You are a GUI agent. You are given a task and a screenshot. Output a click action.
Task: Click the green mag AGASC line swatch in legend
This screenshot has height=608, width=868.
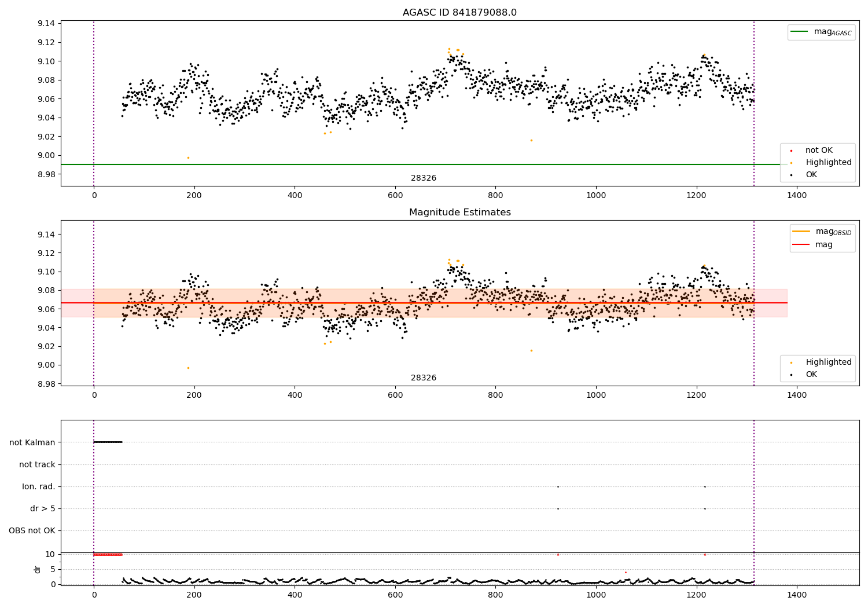pyautogui.click(x=800, y=32)
